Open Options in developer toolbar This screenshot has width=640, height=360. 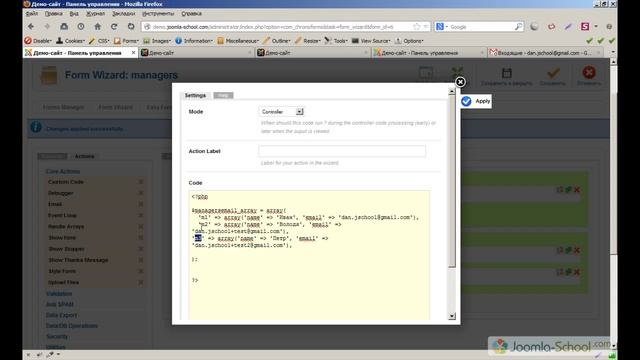[x=409, y=41]
